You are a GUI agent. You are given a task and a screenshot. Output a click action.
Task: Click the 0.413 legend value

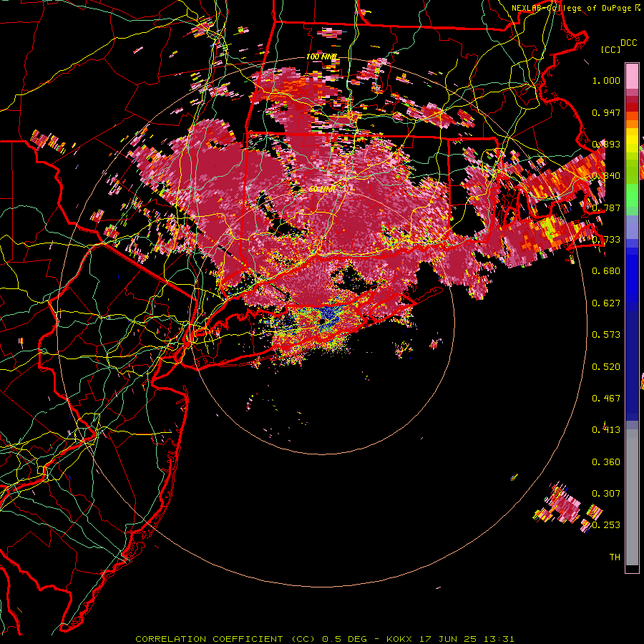coord(606,430)
